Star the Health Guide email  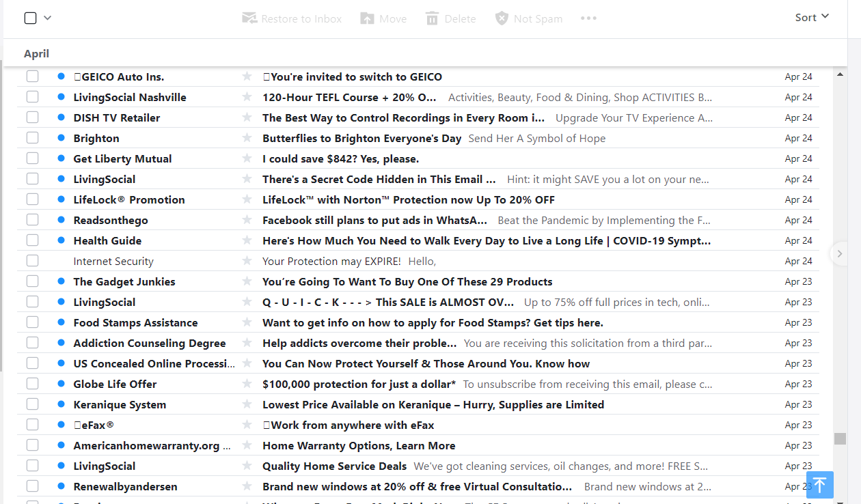click(x=247, y=240)
